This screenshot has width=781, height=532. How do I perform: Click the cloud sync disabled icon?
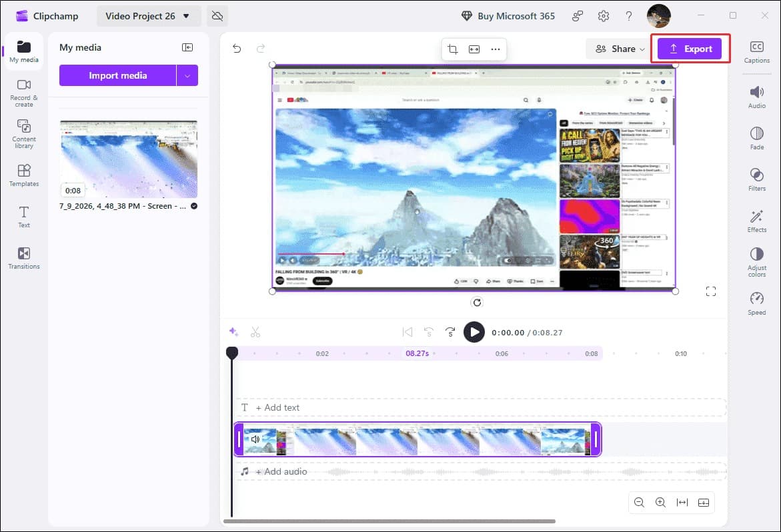pos(217,16)
